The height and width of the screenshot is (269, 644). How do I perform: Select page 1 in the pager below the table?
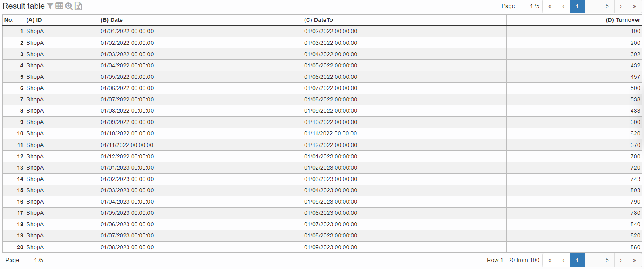pos(577,261)
